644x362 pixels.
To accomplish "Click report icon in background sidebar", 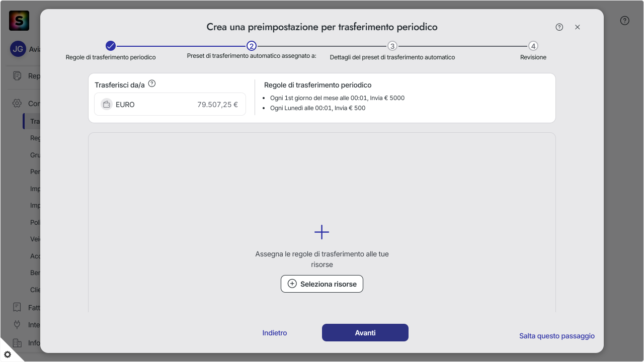I will (x=17, y=76).
